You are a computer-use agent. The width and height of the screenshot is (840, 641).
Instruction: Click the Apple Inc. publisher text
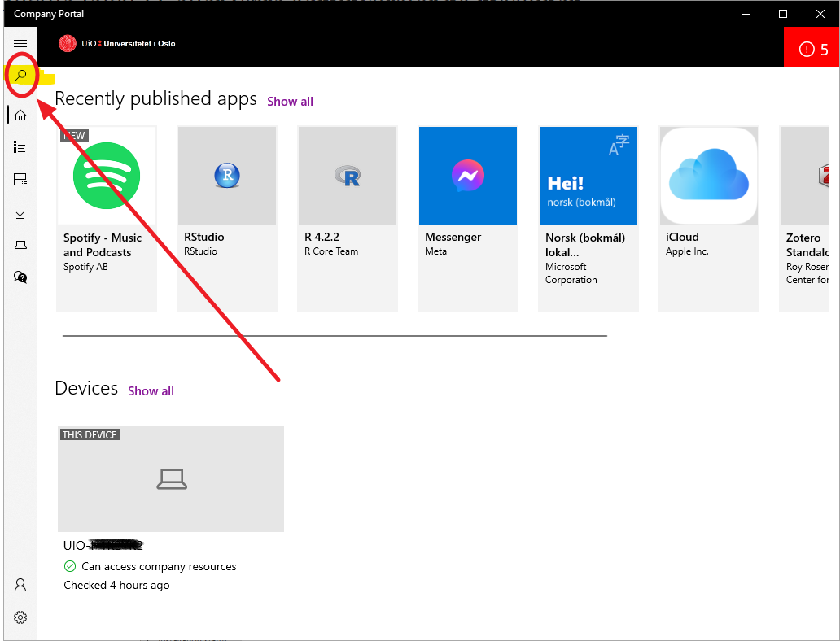(687, 251)
